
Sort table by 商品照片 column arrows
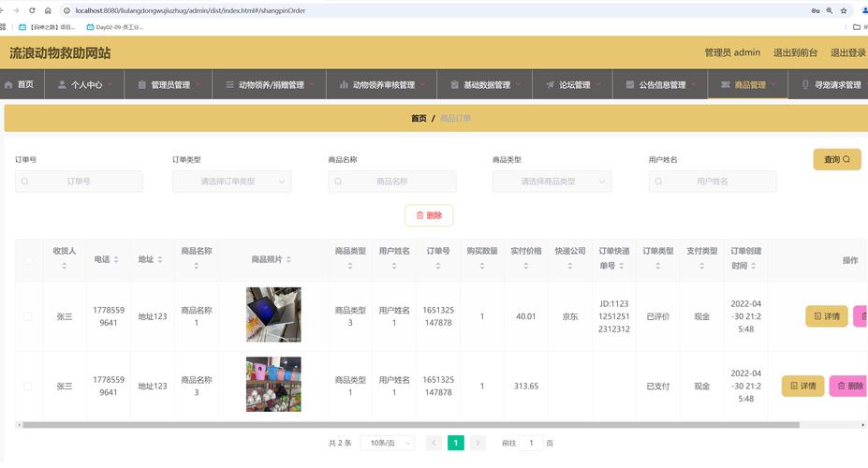point(288,259)
